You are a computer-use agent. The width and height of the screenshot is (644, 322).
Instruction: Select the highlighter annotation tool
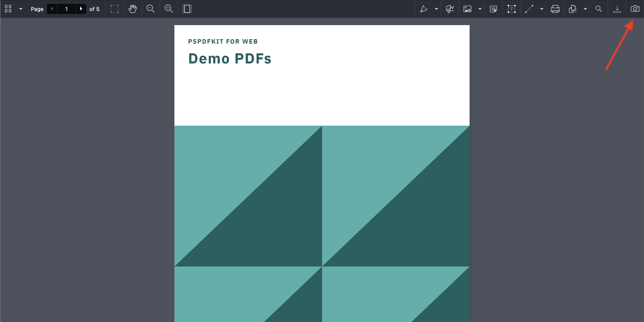pyautogui.click(x=424, y=9)
